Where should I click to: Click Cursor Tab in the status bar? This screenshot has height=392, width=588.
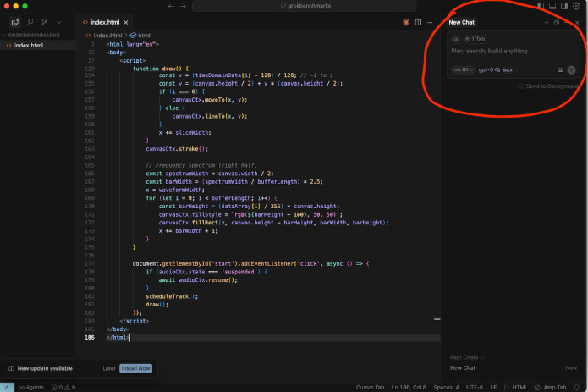[370, 388]
